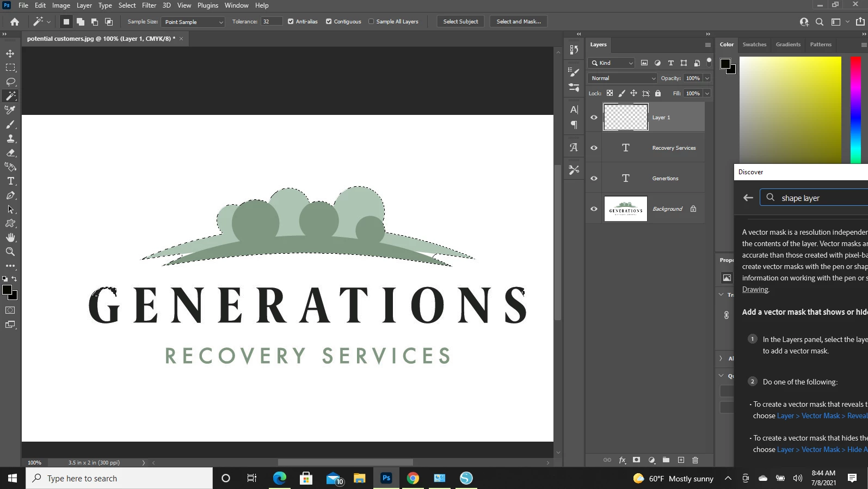Go back in Discover panel
868x489 pixels.
pyautogui.click(x=748, y=198)
